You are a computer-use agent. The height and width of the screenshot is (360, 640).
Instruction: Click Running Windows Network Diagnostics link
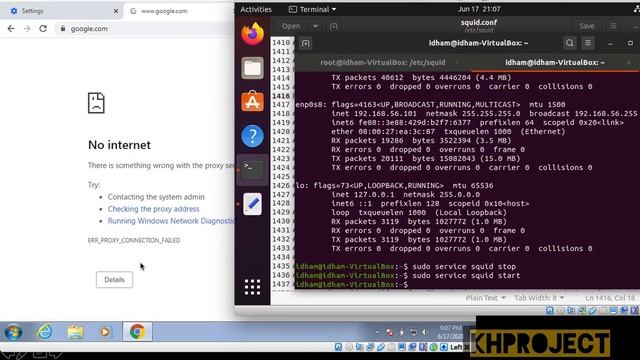pyautogui.click(x=171, y=221)
